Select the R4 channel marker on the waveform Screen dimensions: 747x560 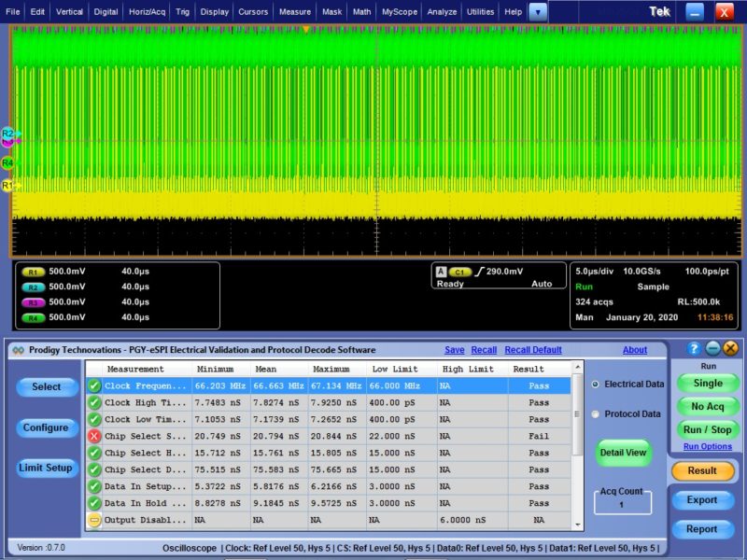(8, 161)
